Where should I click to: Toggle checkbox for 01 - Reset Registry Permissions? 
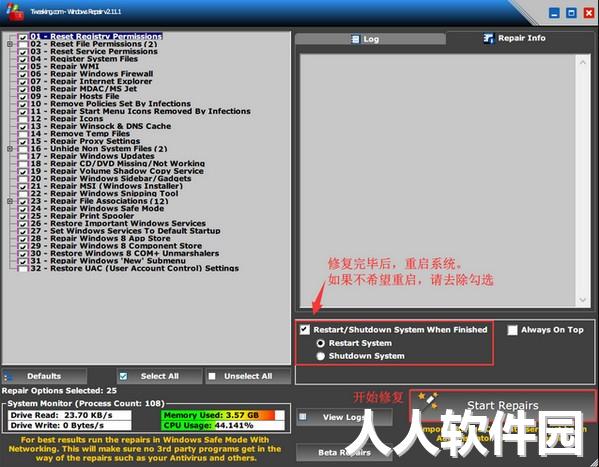(x=23, y=37)
